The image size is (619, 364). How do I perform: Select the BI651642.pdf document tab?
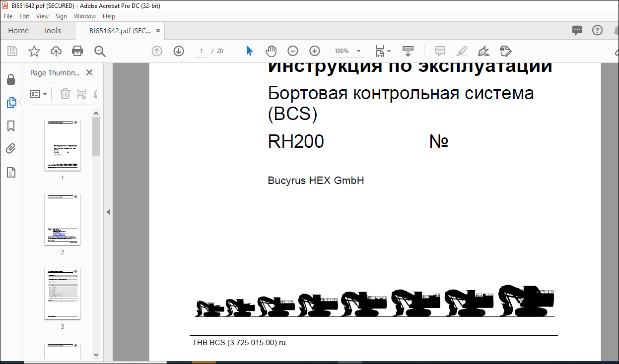coord(120,31)
